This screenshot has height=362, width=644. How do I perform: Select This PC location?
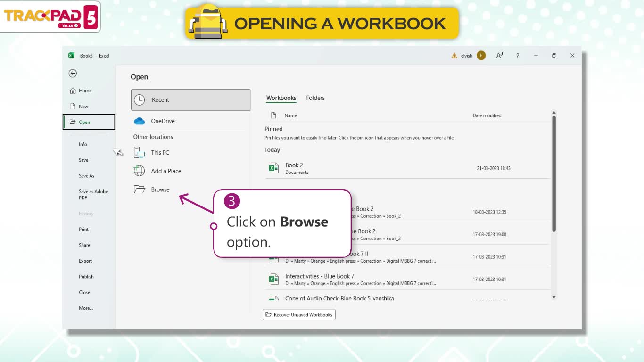pyautogui.click(x=189, y=152)
